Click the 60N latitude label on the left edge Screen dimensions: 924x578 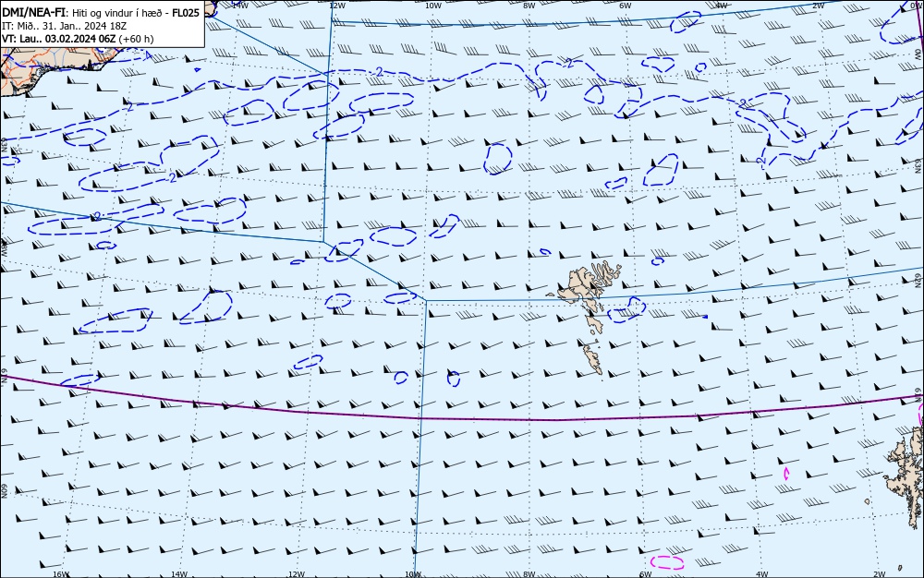coord(4,491)
